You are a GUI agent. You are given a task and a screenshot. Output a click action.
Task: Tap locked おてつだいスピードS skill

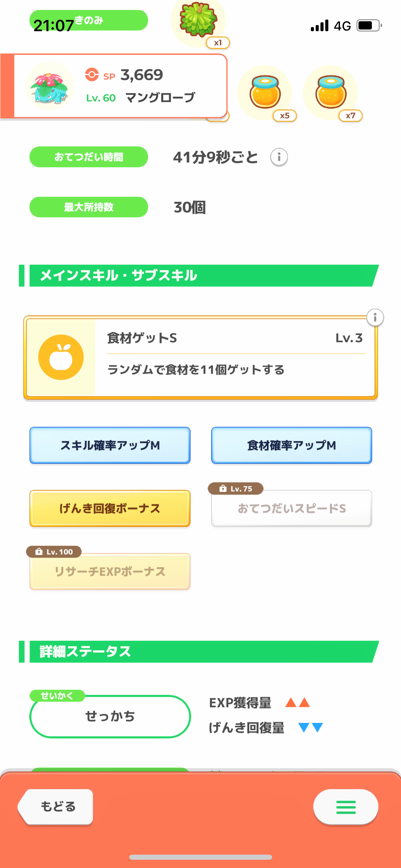click(x=292, y=509)
